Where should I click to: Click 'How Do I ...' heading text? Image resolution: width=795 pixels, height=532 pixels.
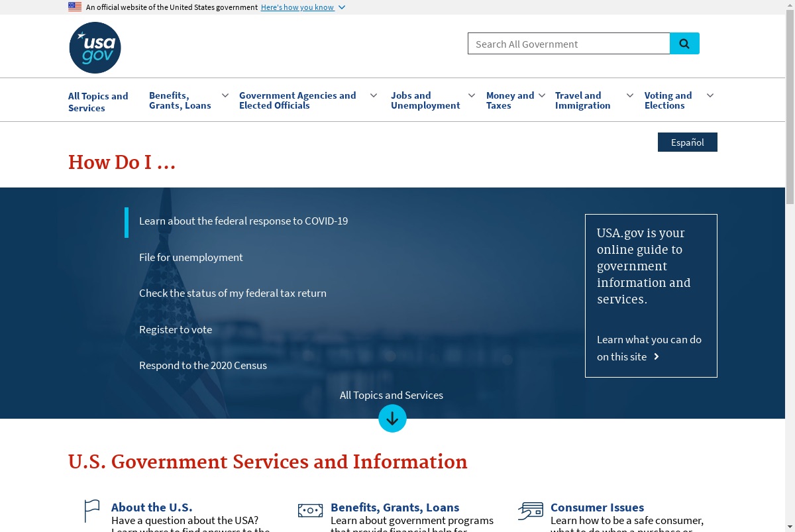click(122, 162)
